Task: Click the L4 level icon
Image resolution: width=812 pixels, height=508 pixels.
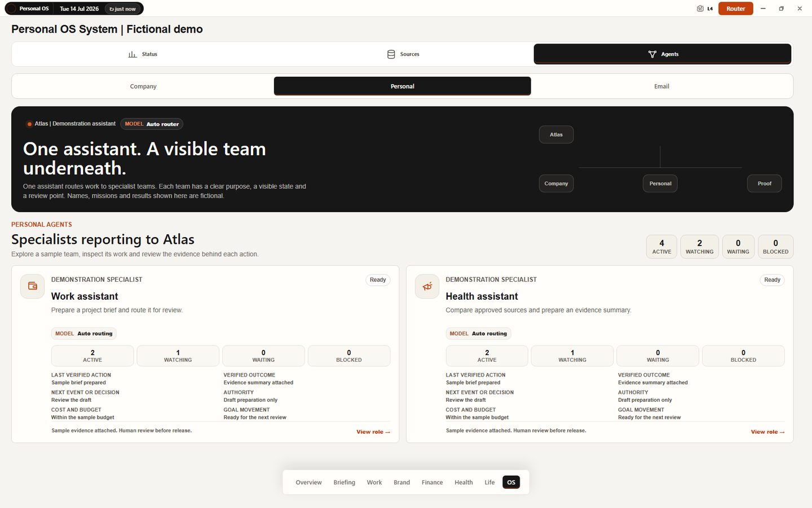Action: pyautogui.click(x=700, y=8)
